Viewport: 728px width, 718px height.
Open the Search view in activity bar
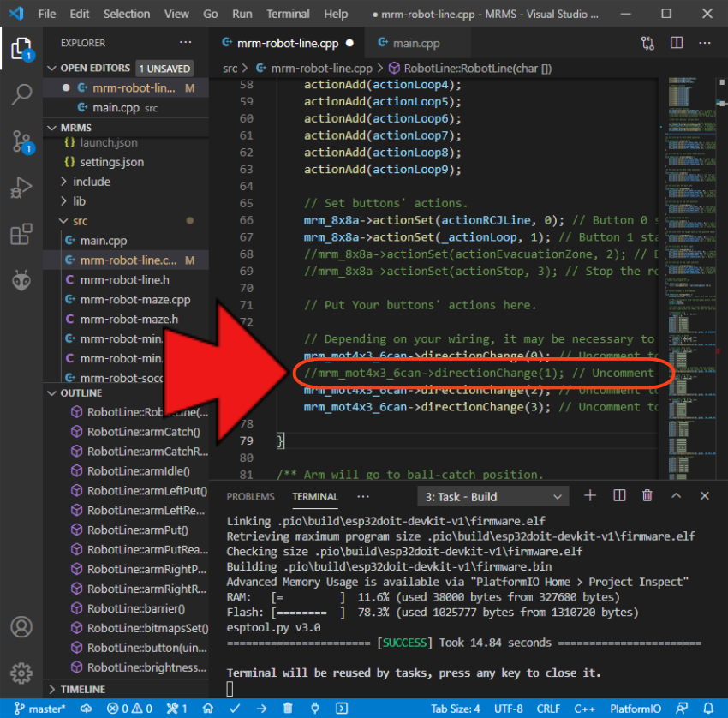(x=21, y=94)
